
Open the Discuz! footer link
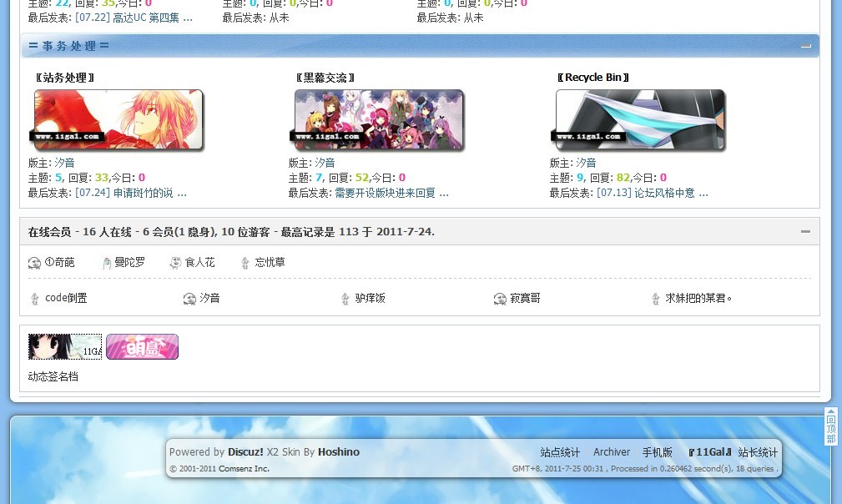[245, 452]
